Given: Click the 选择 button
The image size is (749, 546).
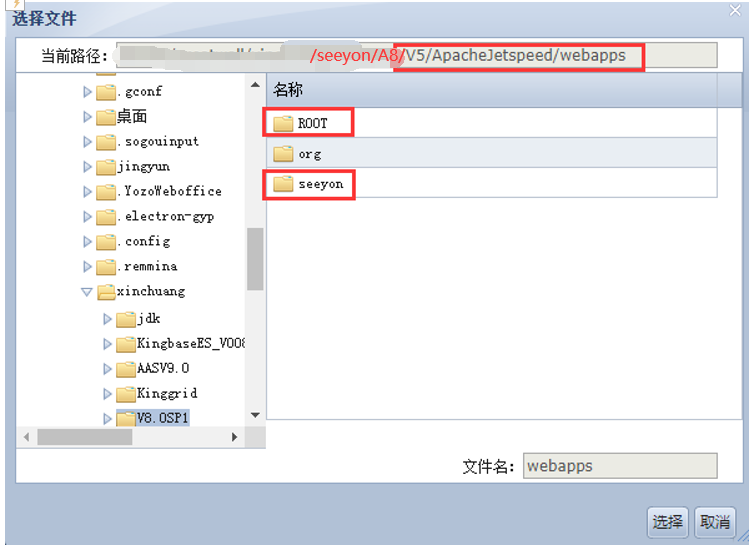Looking at the screenshot, I should pyautogui.click(x=667, y=522).
